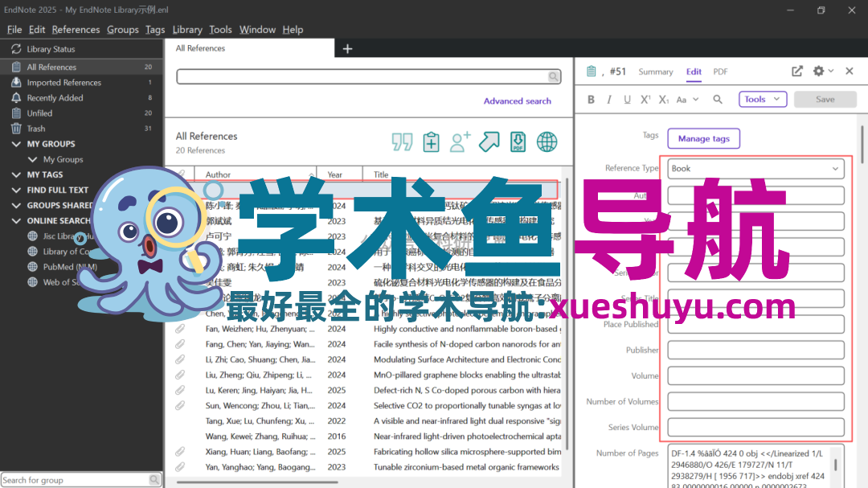Collapse the GROUPS SHARED section
The image size is (868, 488).
pyautogui.click(x=16, y=206)
